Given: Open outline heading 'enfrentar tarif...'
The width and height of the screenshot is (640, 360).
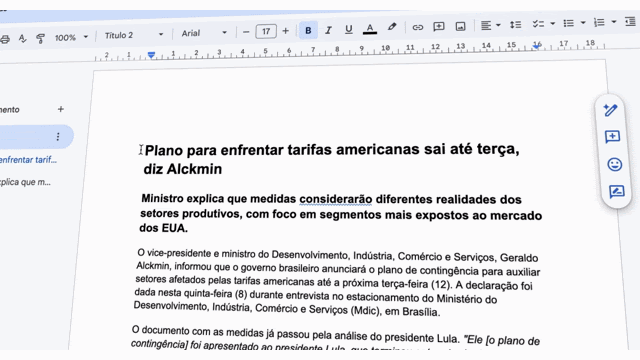Looking at the screenshot, I should [x=28, y=160].
